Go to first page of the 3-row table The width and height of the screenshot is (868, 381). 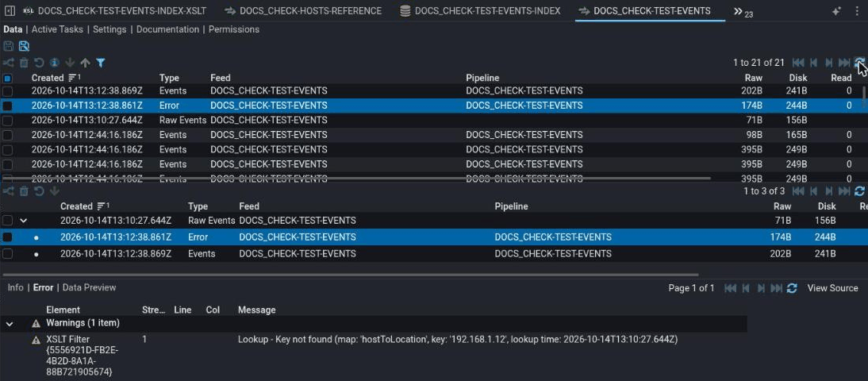point(797,191)
